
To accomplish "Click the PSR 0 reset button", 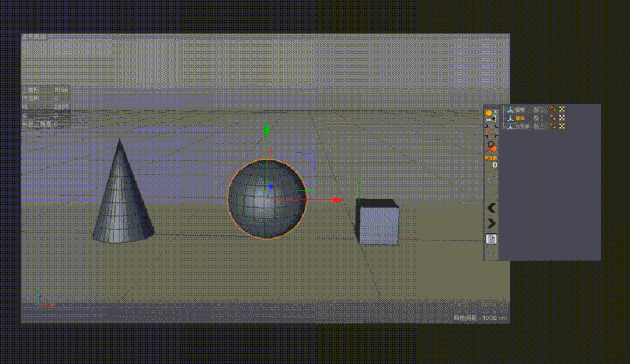I will (491, 162).
